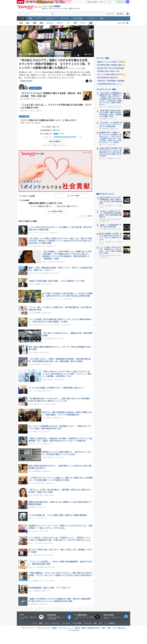Click the footer news HACK icon
The height and width of the screenshot is (644, 147).
point(125,617)
